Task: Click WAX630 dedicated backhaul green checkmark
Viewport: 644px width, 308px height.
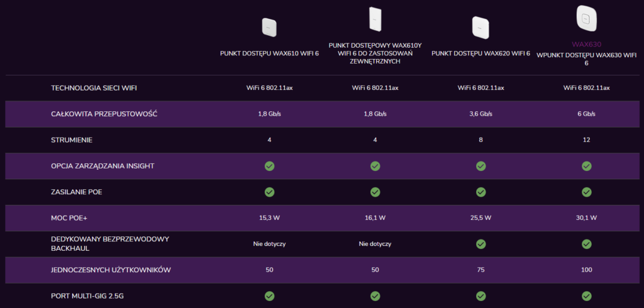Action: click(586, 243)
